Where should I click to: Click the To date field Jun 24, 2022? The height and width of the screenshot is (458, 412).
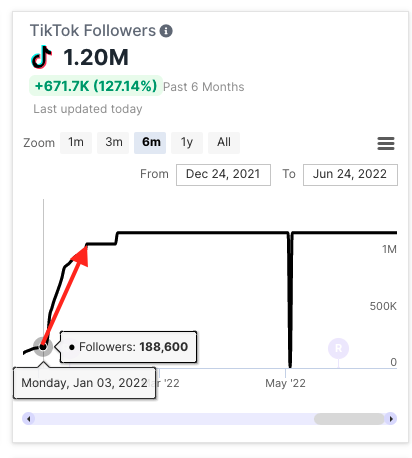click(350, 175)
